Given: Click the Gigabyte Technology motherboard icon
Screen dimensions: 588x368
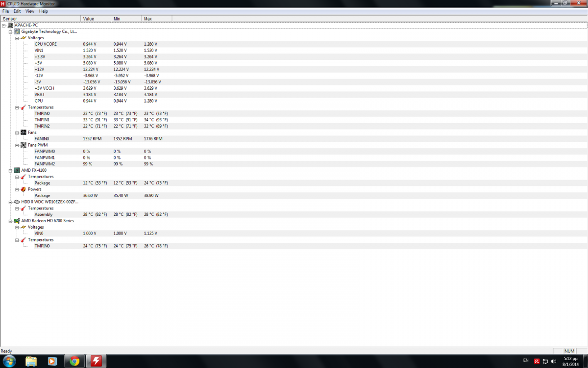Looking at the screenshot, I should [17, 31].
